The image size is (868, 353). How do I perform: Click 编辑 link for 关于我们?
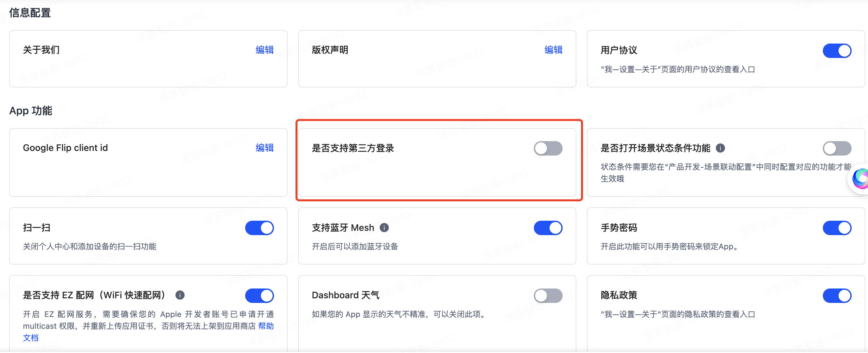coord(264,50)
